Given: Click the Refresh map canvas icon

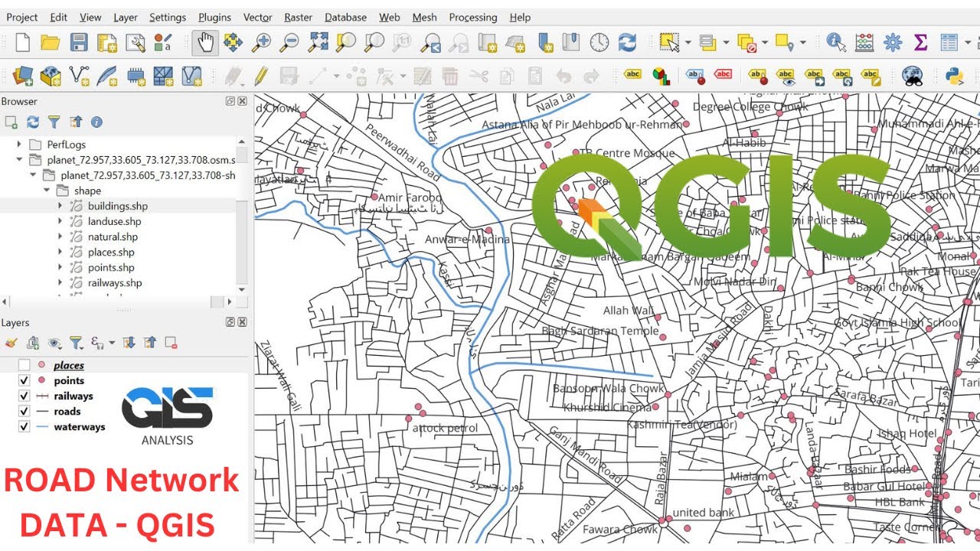Looking at the screenshot, I should tap(627, 42).
